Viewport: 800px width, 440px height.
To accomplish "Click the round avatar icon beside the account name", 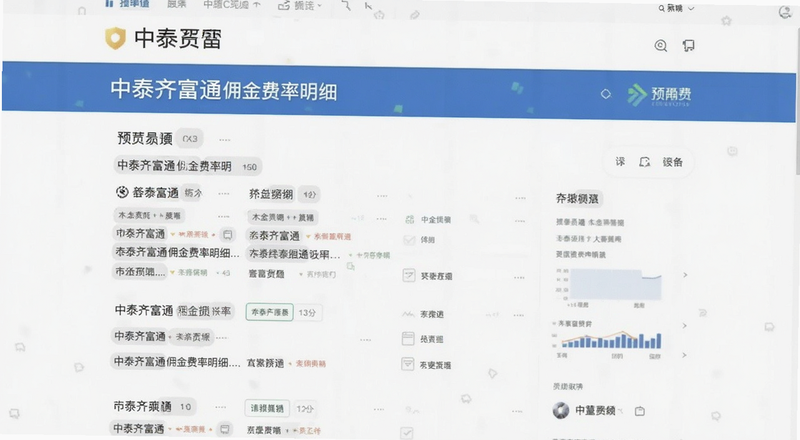I will 561,410.
